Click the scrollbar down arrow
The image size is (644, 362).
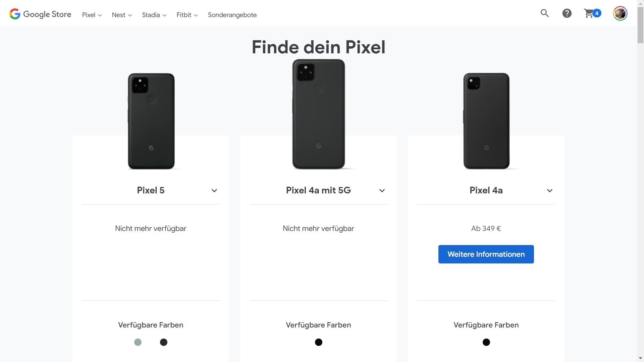(x=641, y=359)
